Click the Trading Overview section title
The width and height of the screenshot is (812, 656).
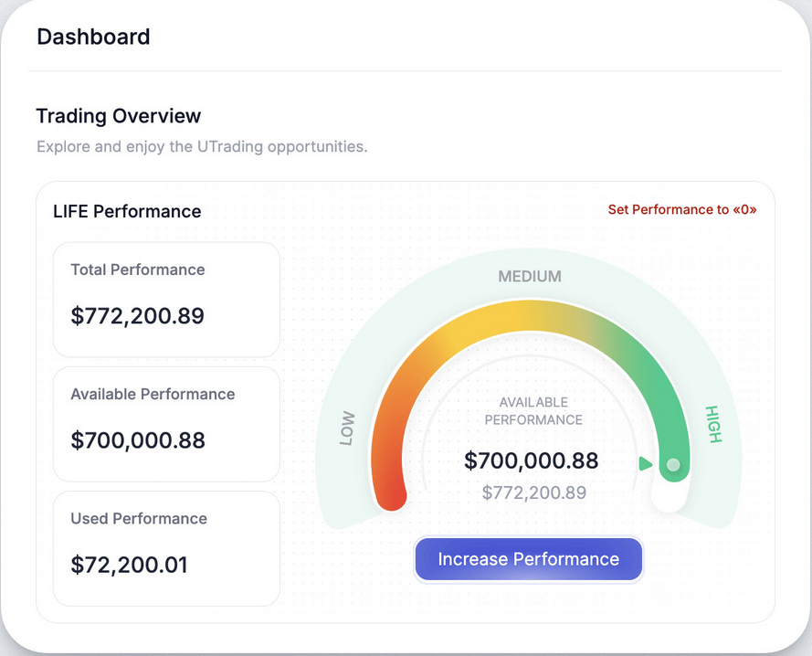click(x=118, y=116)
